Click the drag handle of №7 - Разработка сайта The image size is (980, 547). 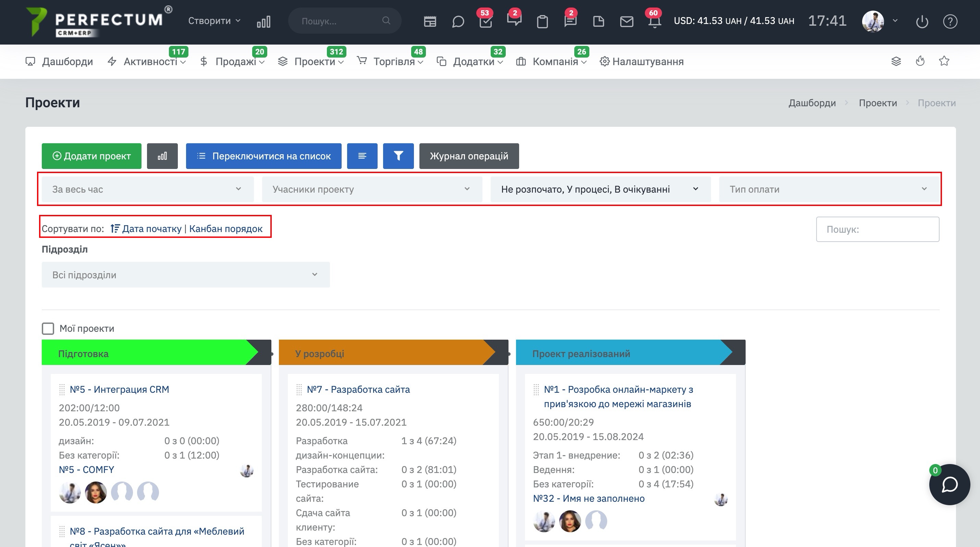coord(299,390)
